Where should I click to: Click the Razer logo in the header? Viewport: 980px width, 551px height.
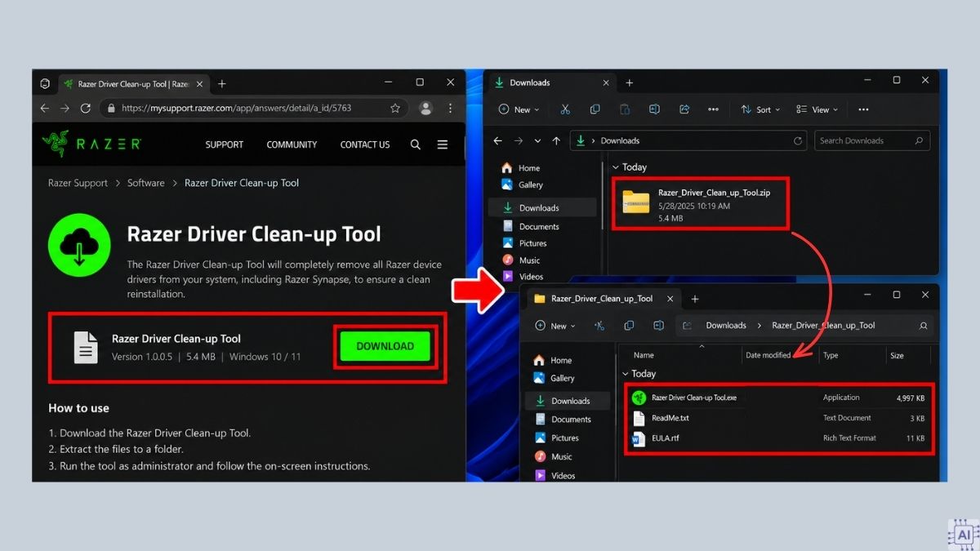pyautogui.click(x=91, y=144)
